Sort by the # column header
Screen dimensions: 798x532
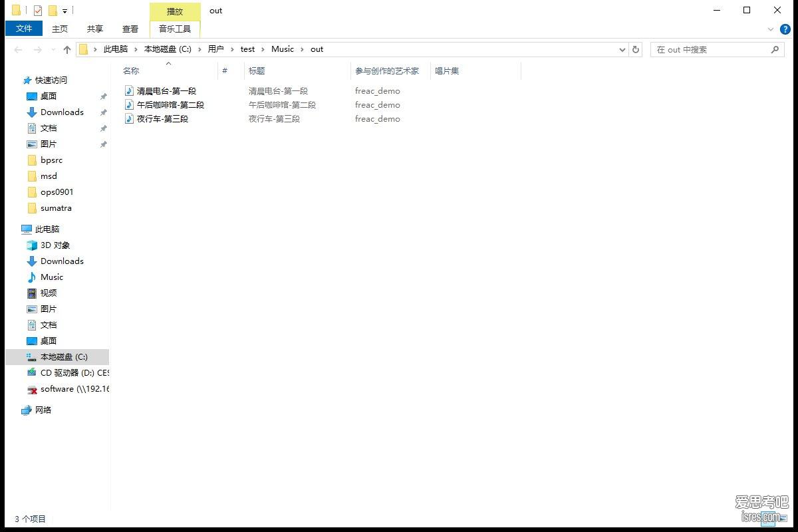pyautogui.click(x=231, y=70)
